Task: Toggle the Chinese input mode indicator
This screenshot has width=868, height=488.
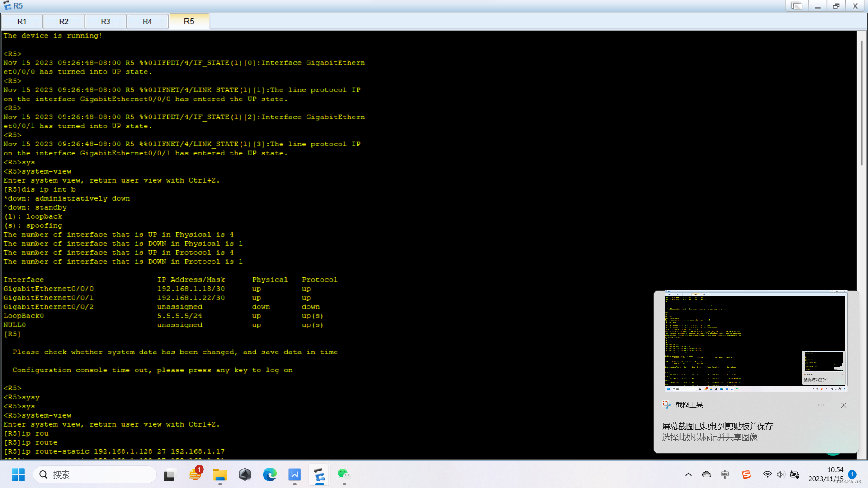Action: [725, 474]
